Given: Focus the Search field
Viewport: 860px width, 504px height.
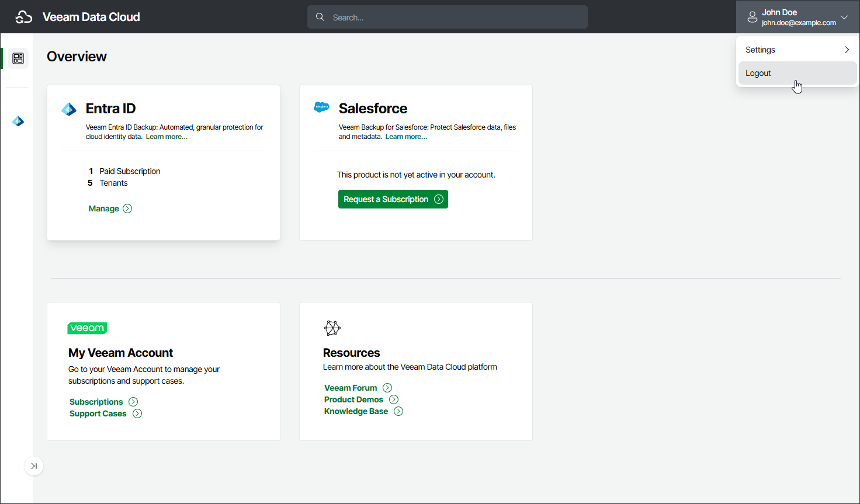Looking at the screenshot, I should click(x=448, y=17).
